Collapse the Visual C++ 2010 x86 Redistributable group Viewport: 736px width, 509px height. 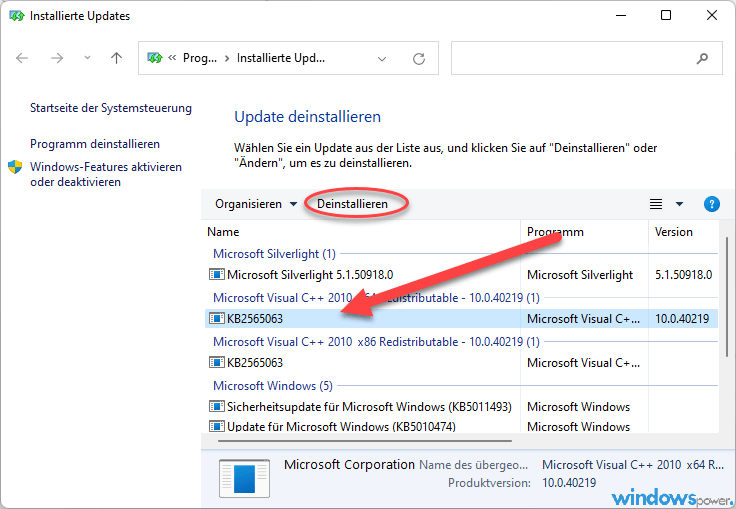click(x=376, y=342)
